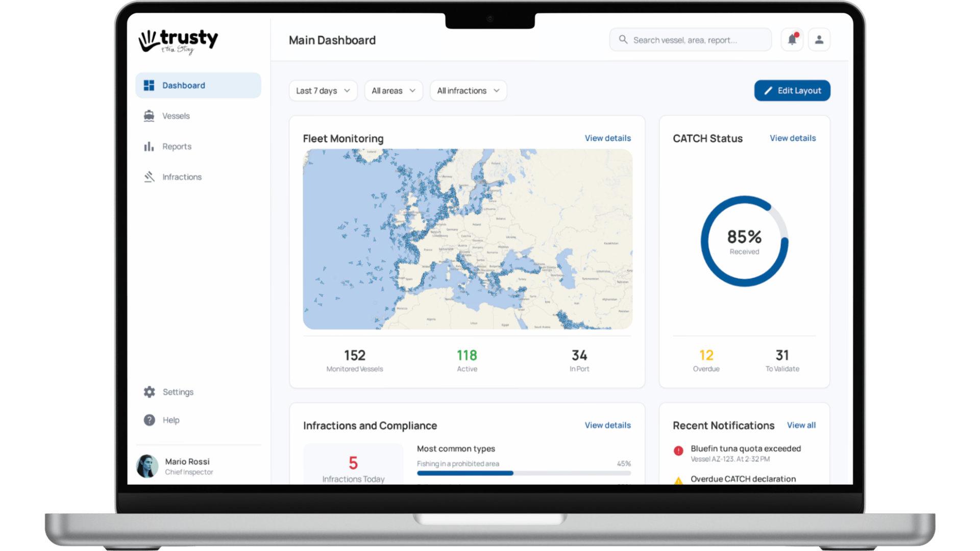Viewport: 980px width, 551px height.
Task: Click the Bluefin tuna quota alert icon
Action: tap(678, 451)
